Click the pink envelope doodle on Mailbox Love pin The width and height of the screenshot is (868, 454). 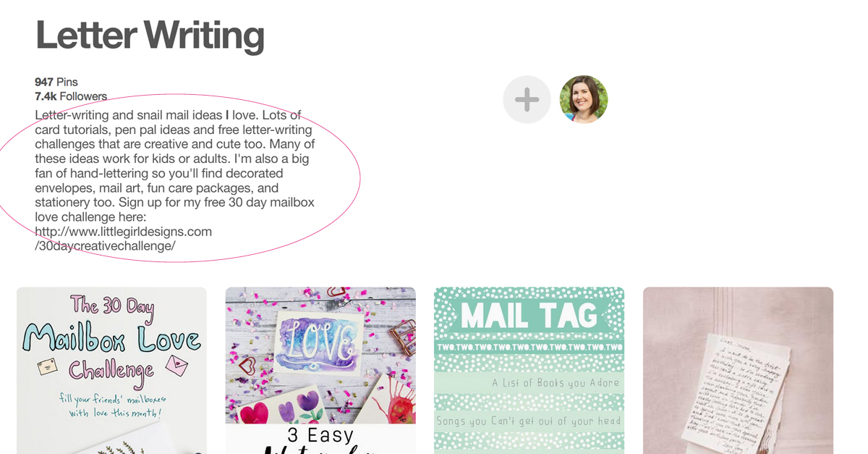tap(176, 366)
